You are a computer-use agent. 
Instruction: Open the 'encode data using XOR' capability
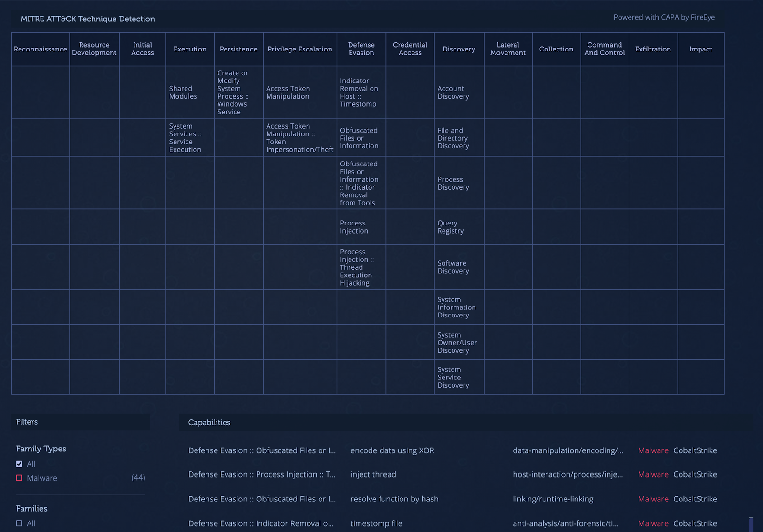pos(392,450)
